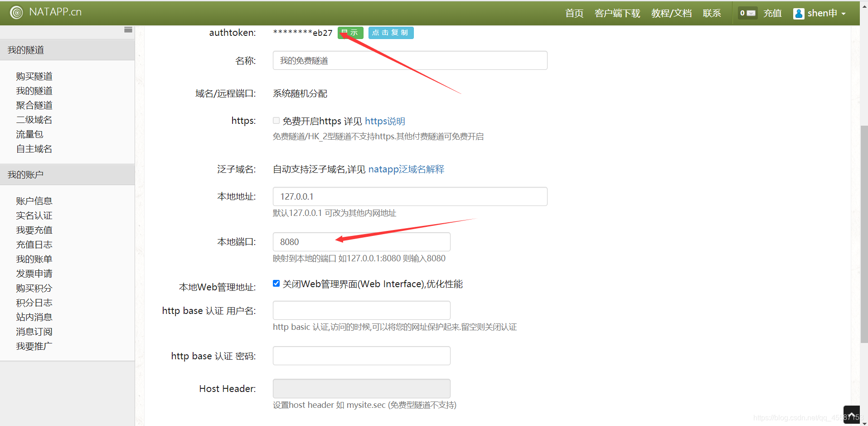Click the 本地地址 field showing 127.0.0.1
The height and width of the screenshot is (426, 868).
click(x=410, y=196)
